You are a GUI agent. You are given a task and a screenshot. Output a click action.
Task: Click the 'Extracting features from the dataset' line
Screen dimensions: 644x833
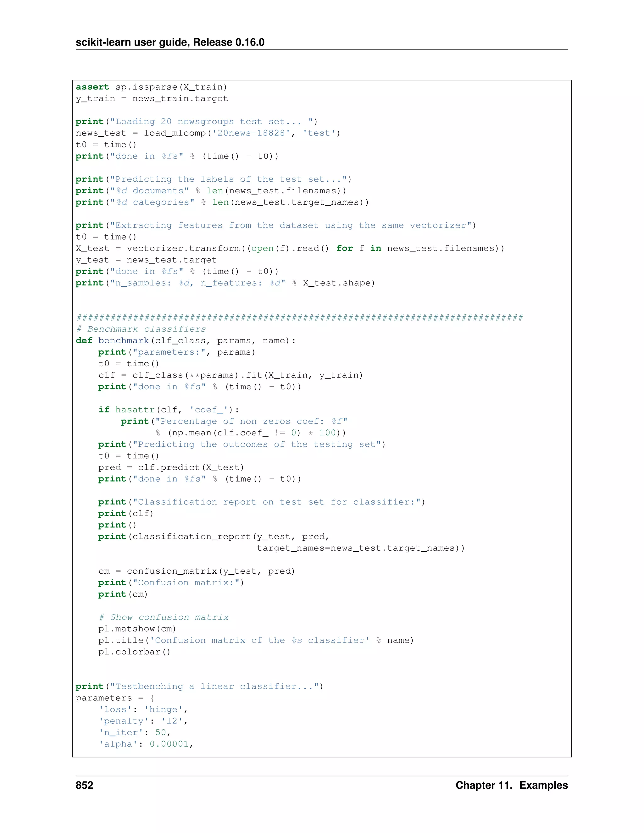tap(276, 225)
